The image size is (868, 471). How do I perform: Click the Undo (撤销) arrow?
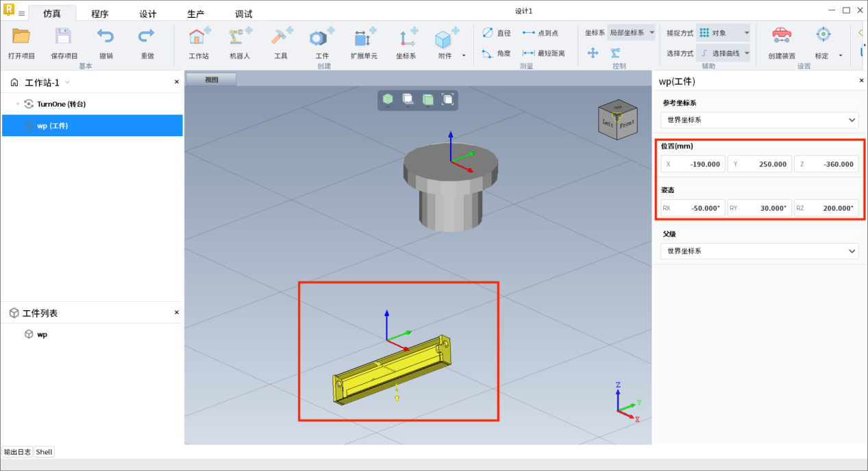[106, 37]
